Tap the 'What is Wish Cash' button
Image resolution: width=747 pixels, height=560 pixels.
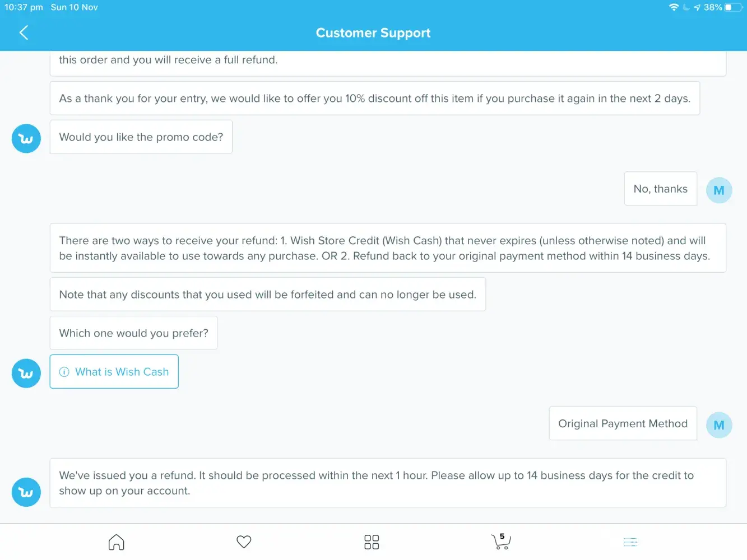[114, 372]
